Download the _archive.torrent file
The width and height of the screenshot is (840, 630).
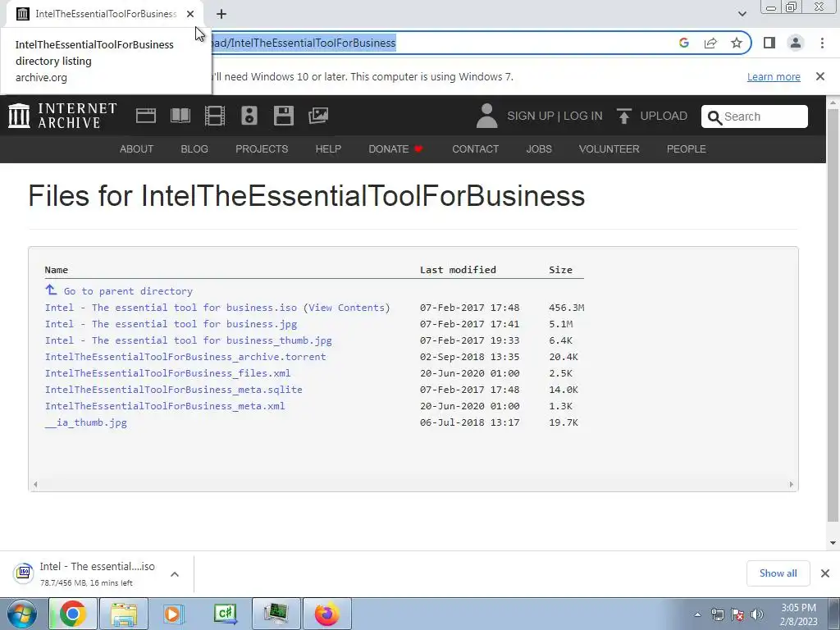click(x=185, y=357)
